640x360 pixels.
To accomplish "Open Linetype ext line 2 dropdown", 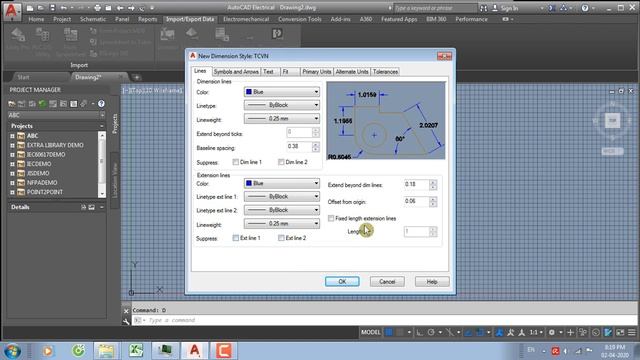I will (x=282, y=210).
